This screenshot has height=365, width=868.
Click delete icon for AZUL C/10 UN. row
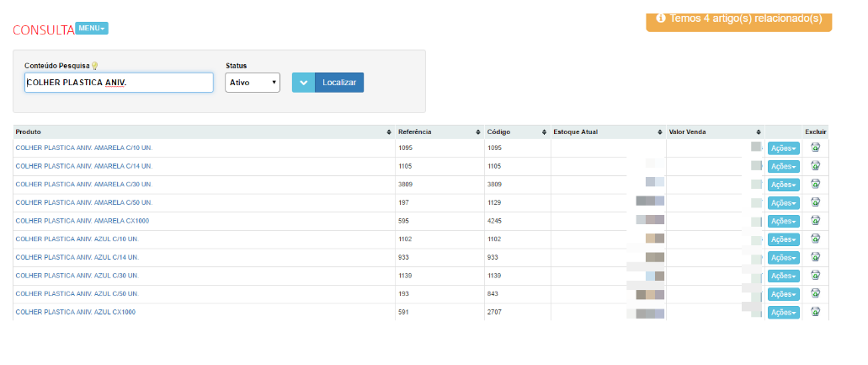point(815,239)
